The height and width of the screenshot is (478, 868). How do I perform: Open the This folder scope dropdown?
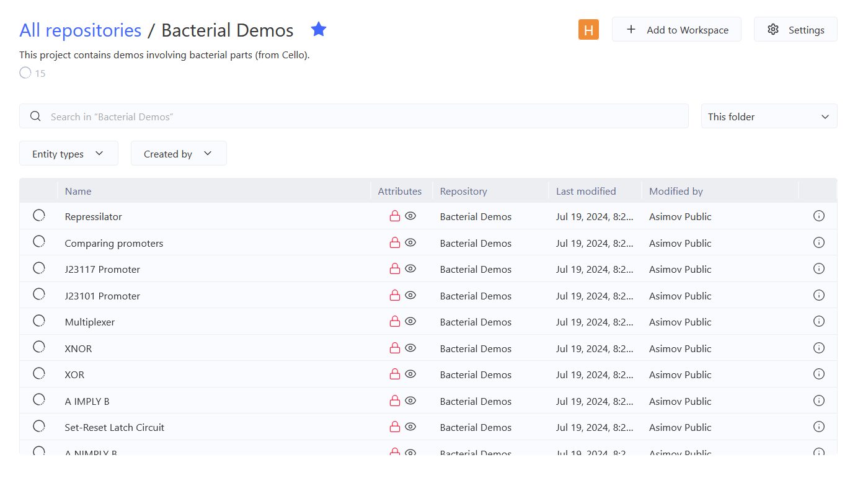(769, 117)
